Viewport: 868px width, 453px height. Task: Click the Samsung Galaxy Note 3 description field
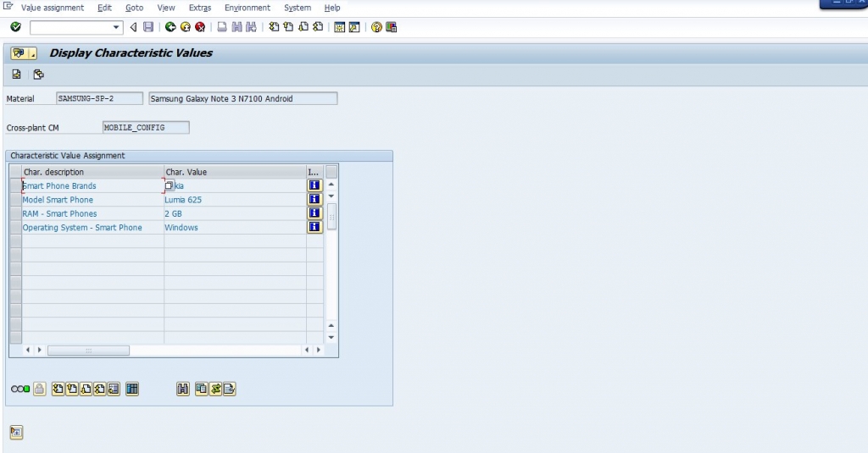click(x=243, y=98)
